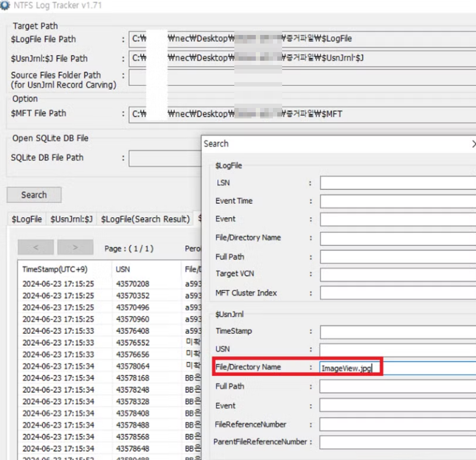Switch to the $UsnJrnl:$J tab
Screen dimensions: 476x460
(71, 219)
